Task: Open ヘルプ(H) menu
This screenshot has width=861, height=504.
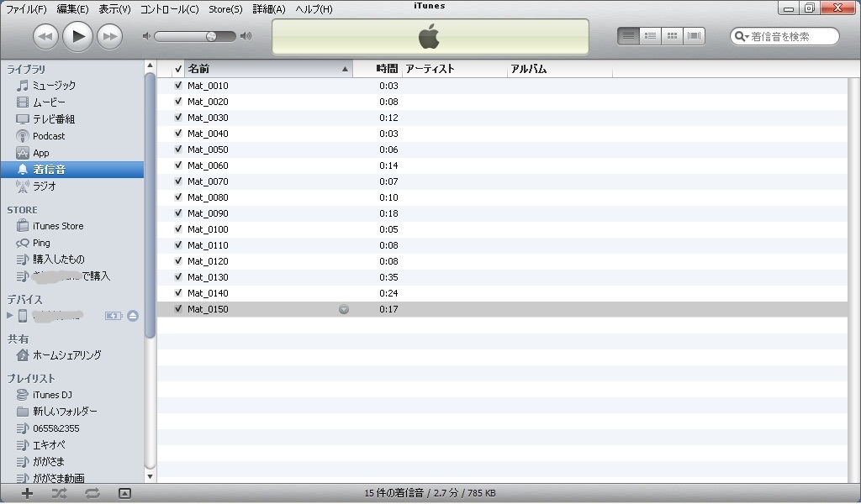Action: 314,9
